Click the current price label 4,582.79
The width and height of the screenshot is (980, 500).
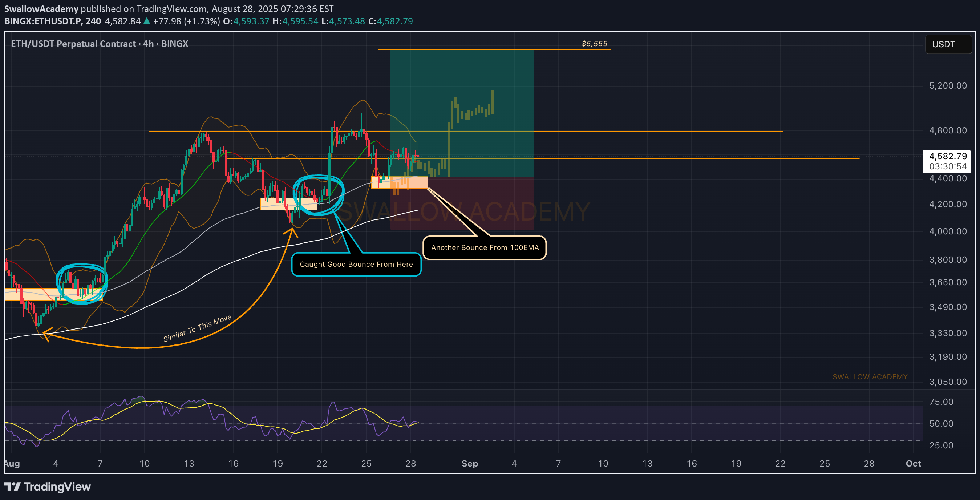coord(948,156)
